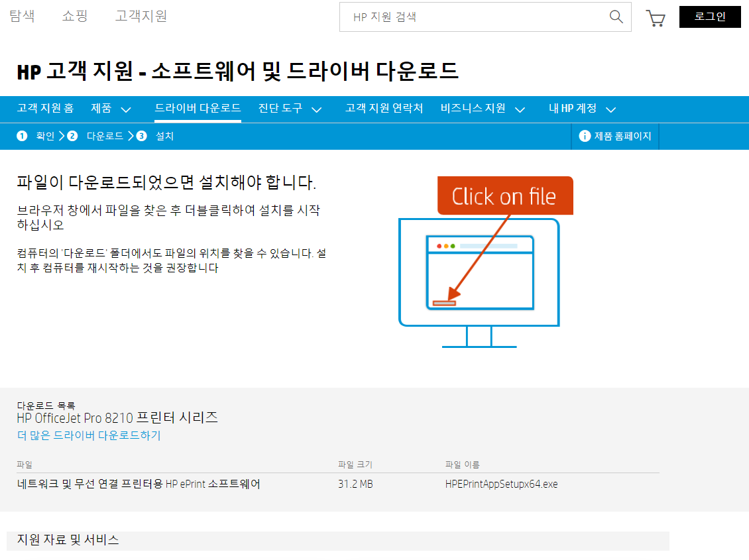Click the search magnifier icon

616,17
